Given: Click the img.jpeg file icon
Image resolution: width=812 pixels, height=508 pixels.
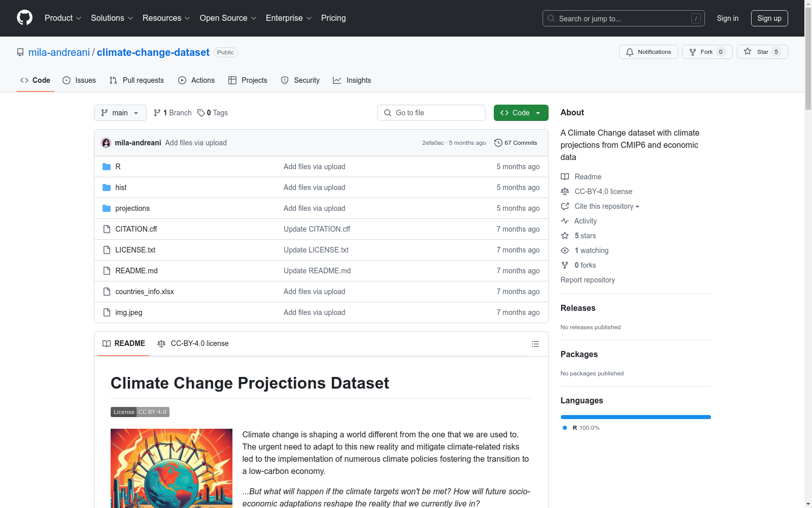Looking at the screenshot, I should [107, 312].
